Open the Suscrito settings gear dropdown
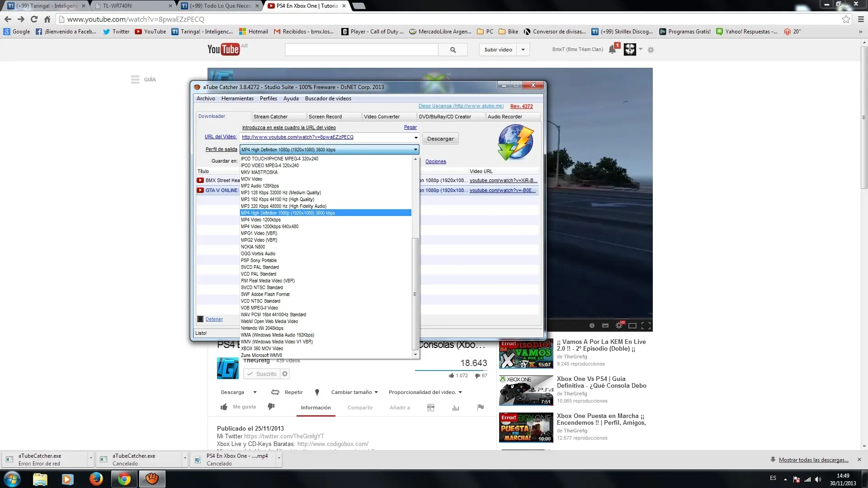The height and width of the screenshot is (488, 868). coord(285,374)
